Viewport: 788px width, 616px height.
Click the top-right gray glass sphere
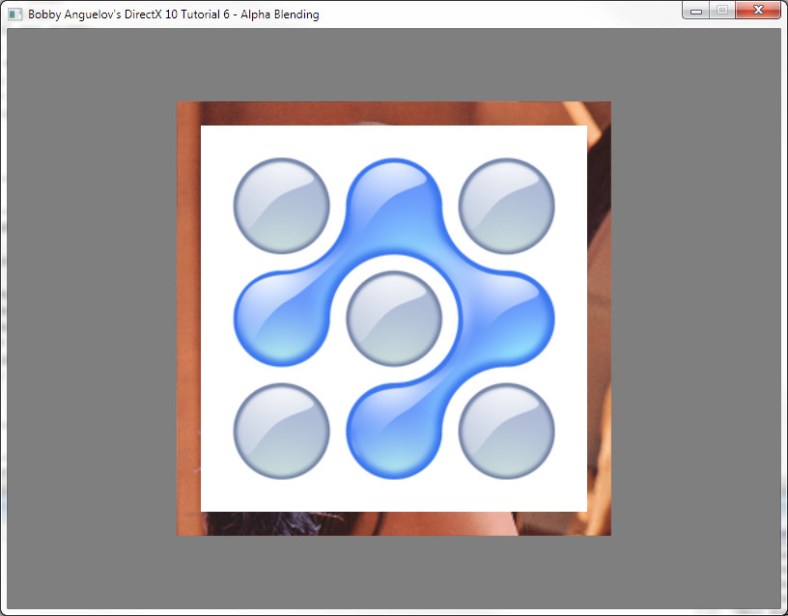pyautogui.click(x=506, y=205)
